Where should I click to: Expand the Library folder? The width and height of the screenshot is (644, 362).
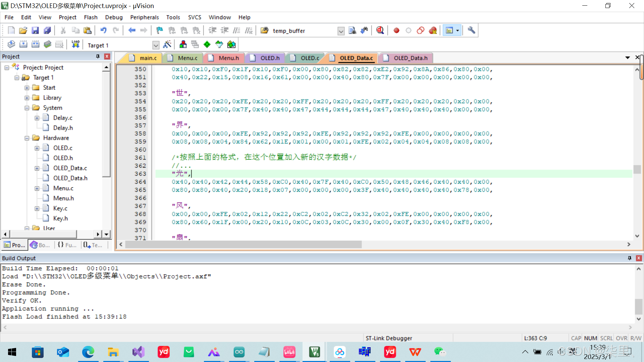(x=27, y=98)
